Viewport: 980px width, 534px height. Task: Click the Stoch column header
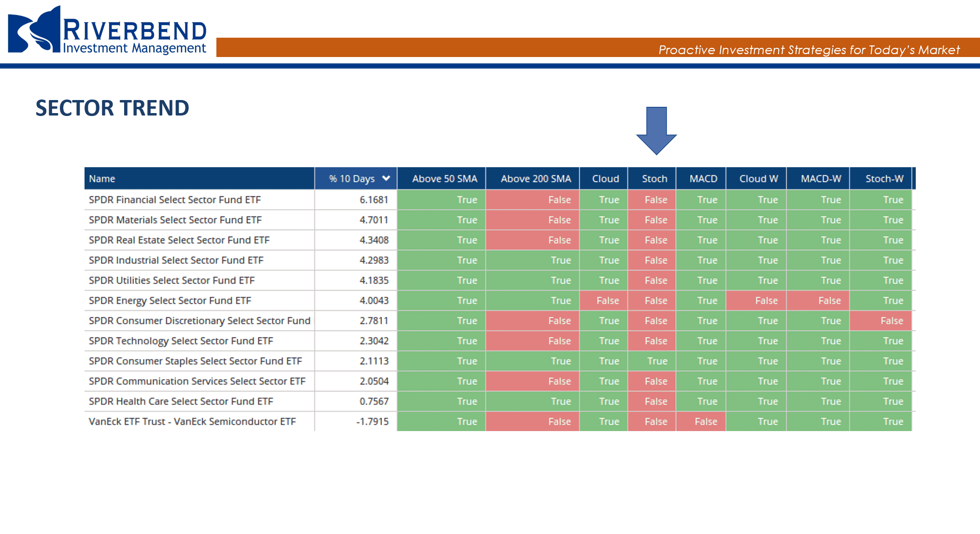(x=652, y=178)
